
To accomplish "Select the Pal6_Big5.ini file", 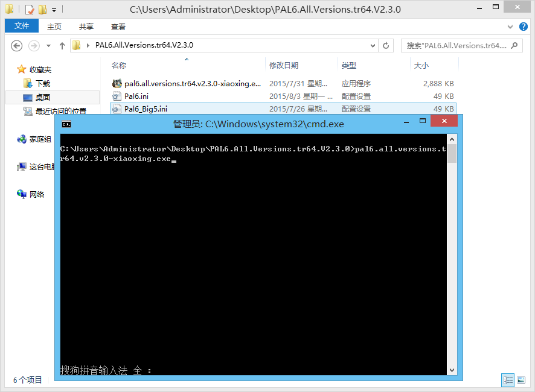I will [146, 109].
